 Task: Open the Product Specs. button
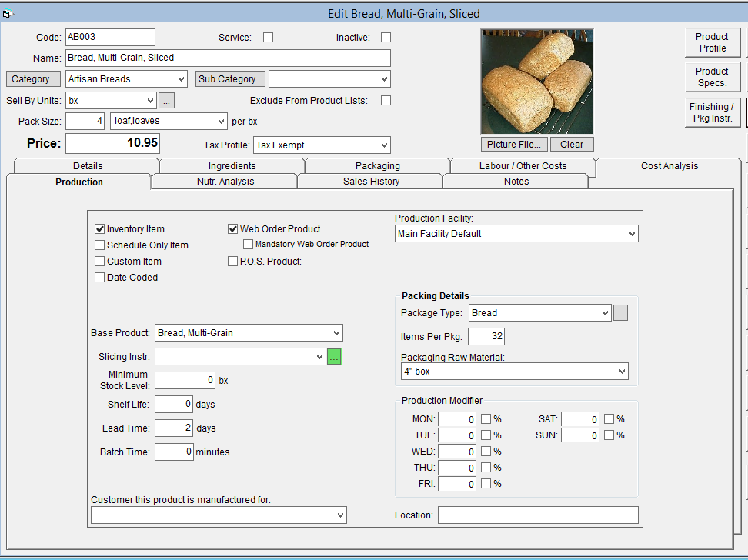coord(713,77)
